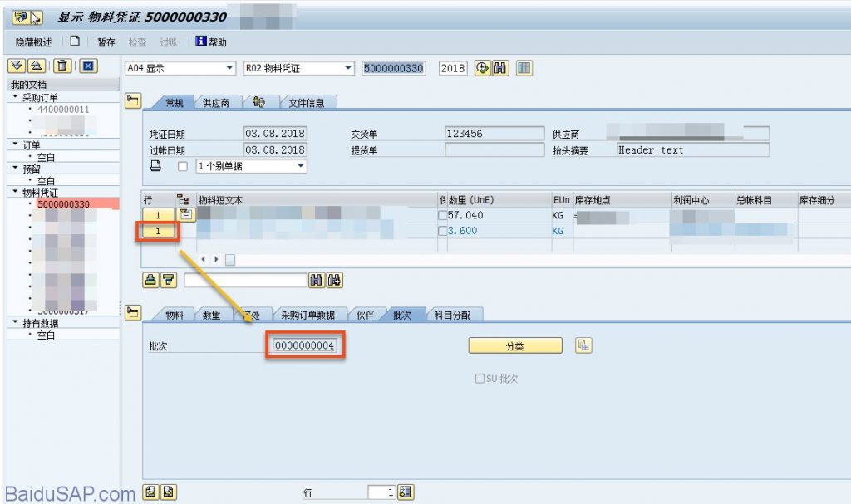Switch to the 供应商 header tab

(216, 103)
